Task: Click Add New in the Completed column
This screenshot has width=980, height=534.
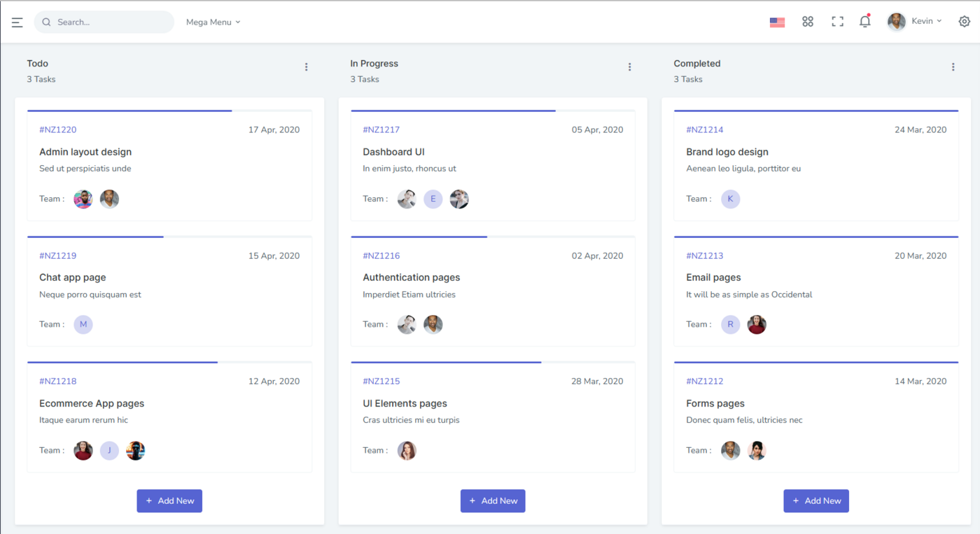Action: point(815,501)
